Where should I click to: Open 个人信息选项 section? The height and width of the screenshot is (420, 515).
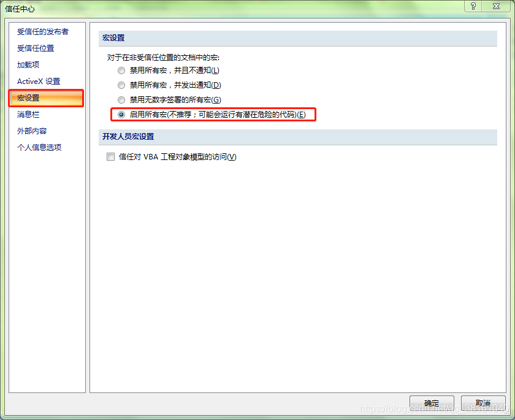[x=39, y=147]
